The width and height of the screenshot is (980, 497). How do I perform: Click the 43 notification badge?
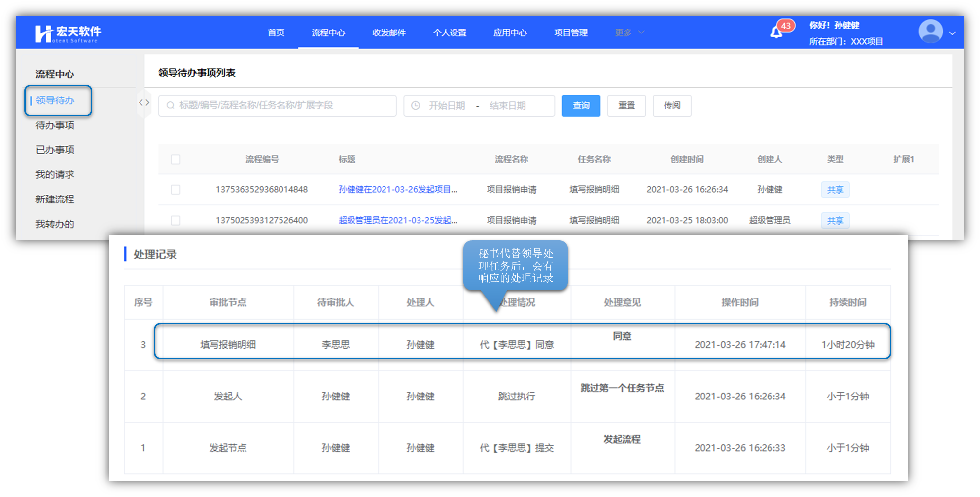pyautogui.click(x=786, y=26)
